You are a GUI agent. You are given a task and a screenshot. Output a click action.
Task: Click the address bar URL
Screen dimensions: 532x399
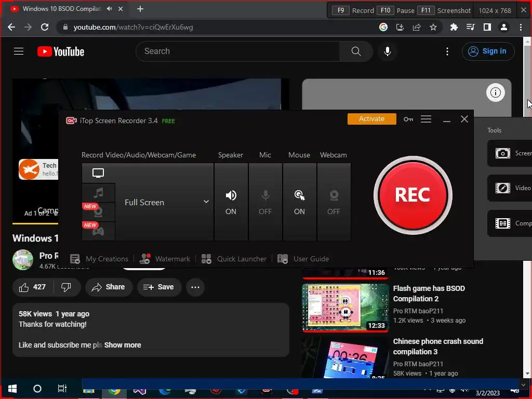133,27
